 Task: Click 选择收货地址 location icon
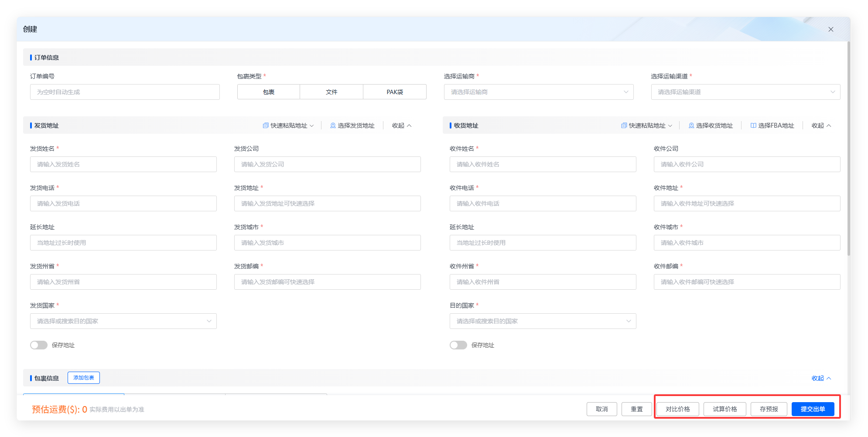coord(691,125)
